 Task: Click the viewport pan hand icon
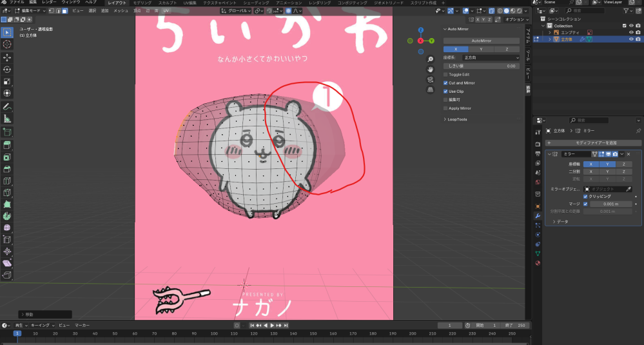coord(430,70)
